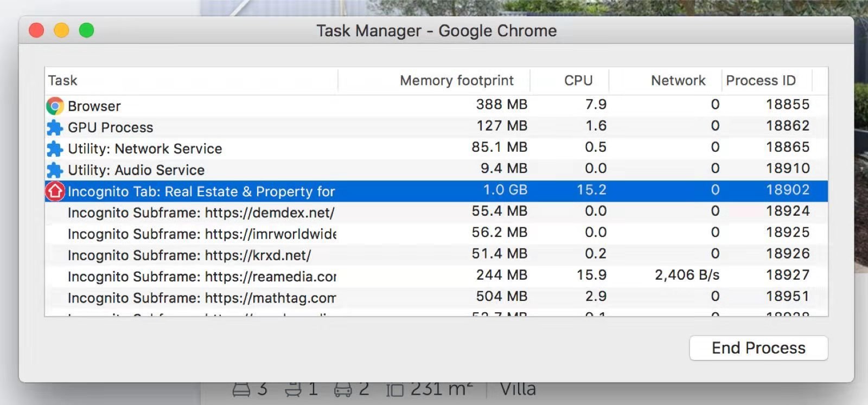This screenshot has height=405, width=868.
Task: Select the Utility: Audio Service row
Action: (x=436, y=170)
